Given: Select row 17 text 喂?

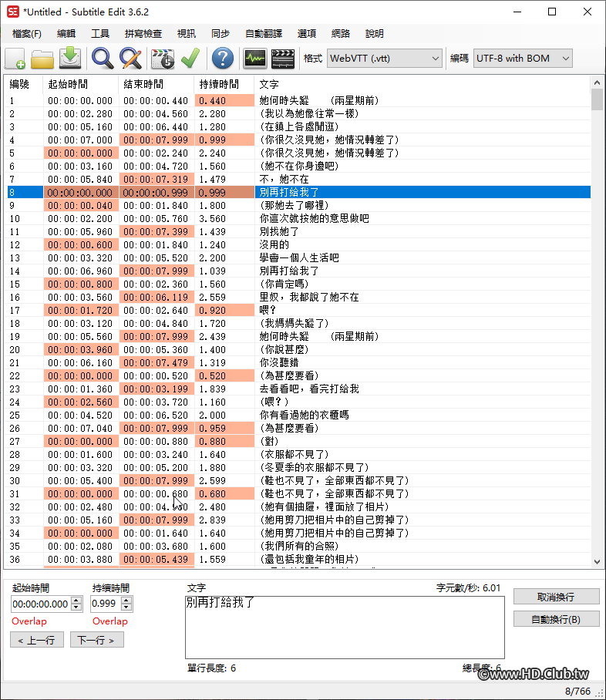Looking at the screenshot, I should (x=268, y=310).
